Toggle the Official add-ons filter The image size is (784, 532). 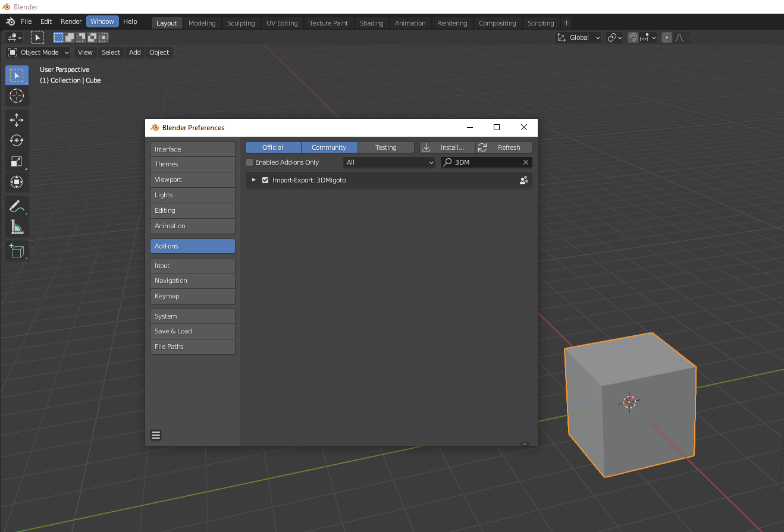[273, 147]
